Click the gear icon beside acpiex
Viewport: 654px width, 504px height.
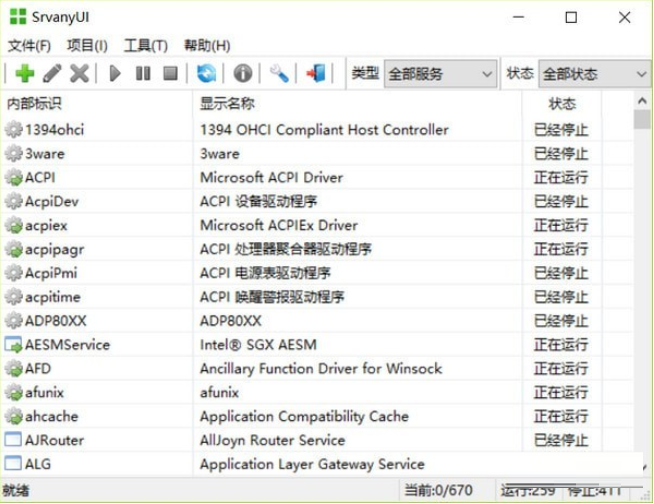tap(14, 225)
